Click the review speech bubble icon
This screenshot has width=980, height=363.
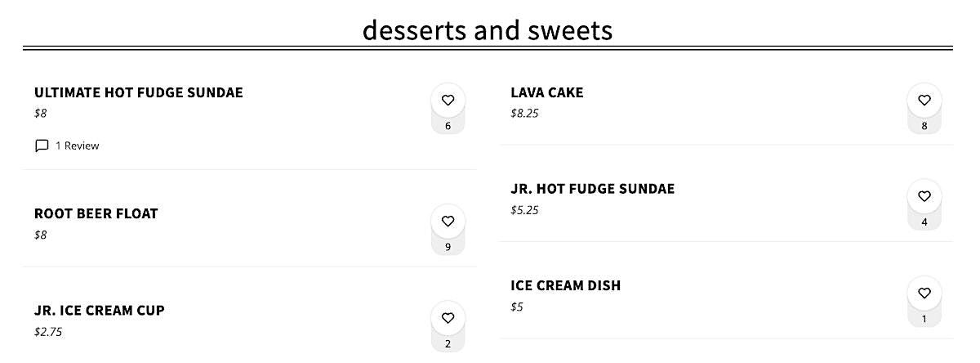(x=42, y=146)
